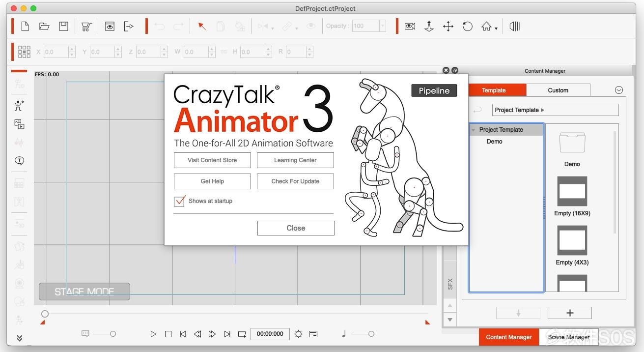Create a new project file
The width and height of the screenshot is (644, 352).
(25, 26)
